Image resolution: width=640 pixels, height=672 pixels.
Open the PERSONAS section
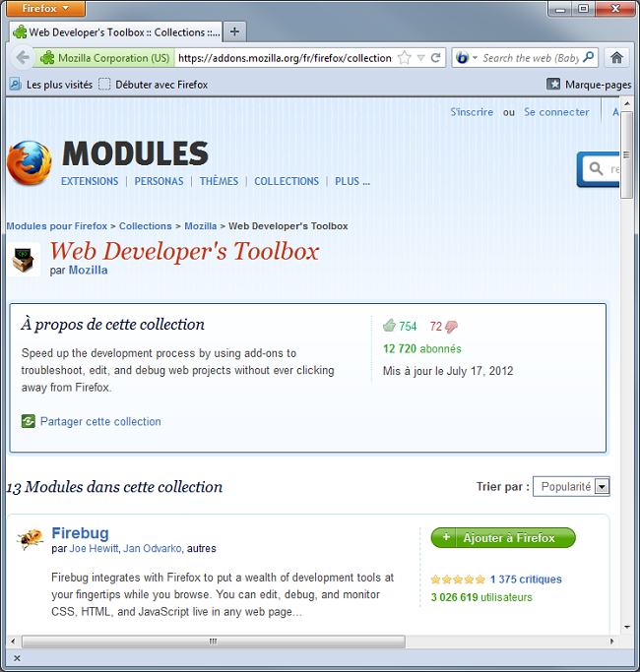[x=159, y=181]
